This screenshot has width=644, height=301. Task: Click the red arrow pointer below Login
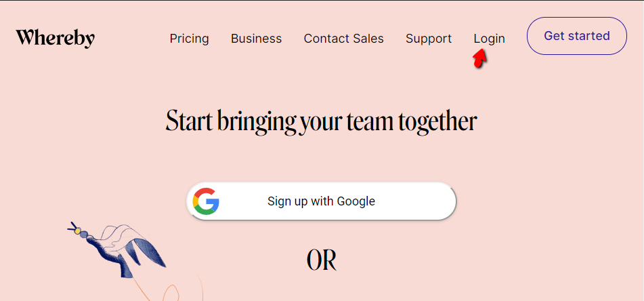(x=479, y=60)
